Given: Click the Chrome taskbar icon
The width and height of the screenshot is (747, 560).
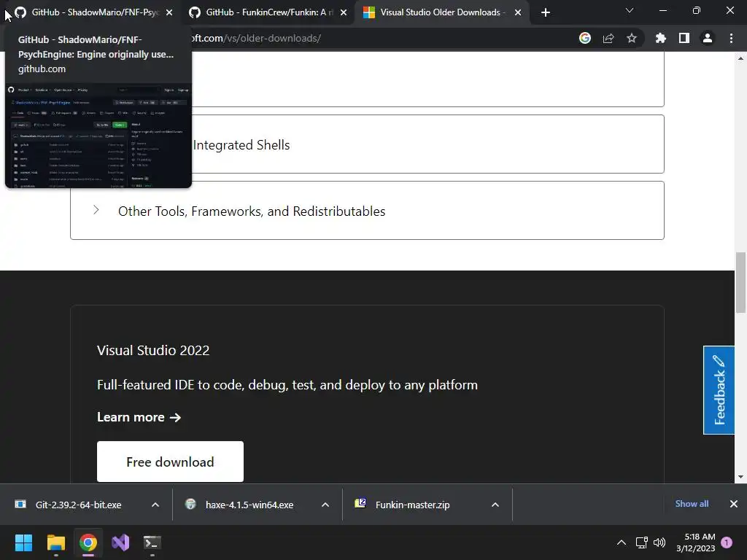Looking at the screenshot, I should pyautogui.click(x=88, y=542).
